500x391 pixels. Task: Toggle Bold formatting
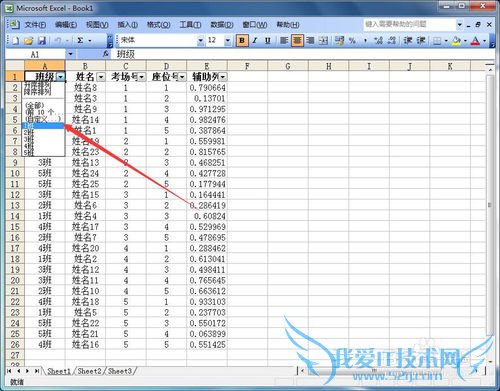pyautogui.click(x=242, y=41)
